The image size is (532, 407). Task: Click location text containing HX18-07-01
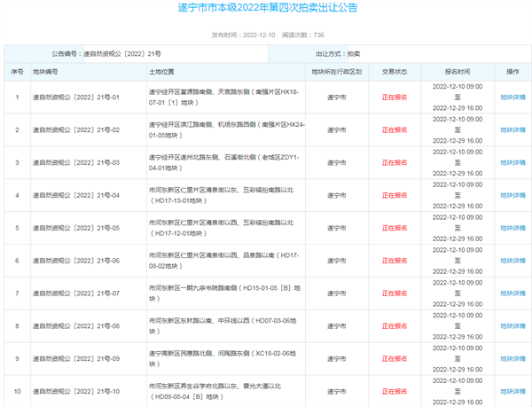223,97
